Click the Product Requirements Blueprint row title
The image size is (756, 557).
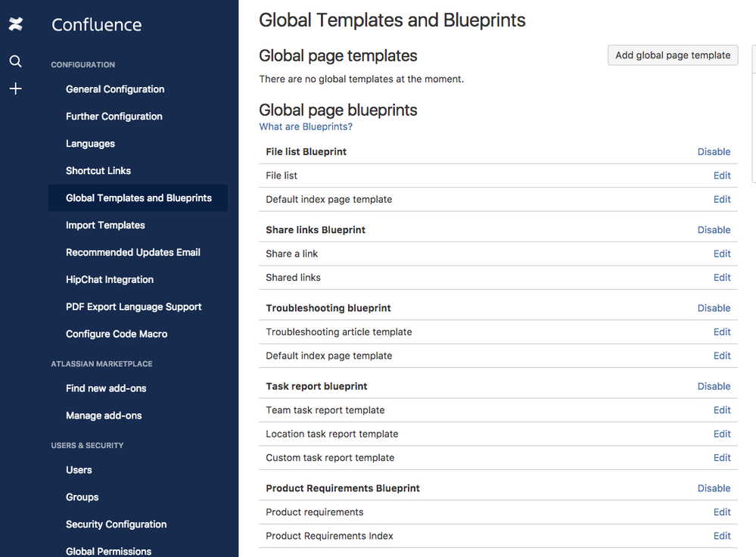point(342,489)
